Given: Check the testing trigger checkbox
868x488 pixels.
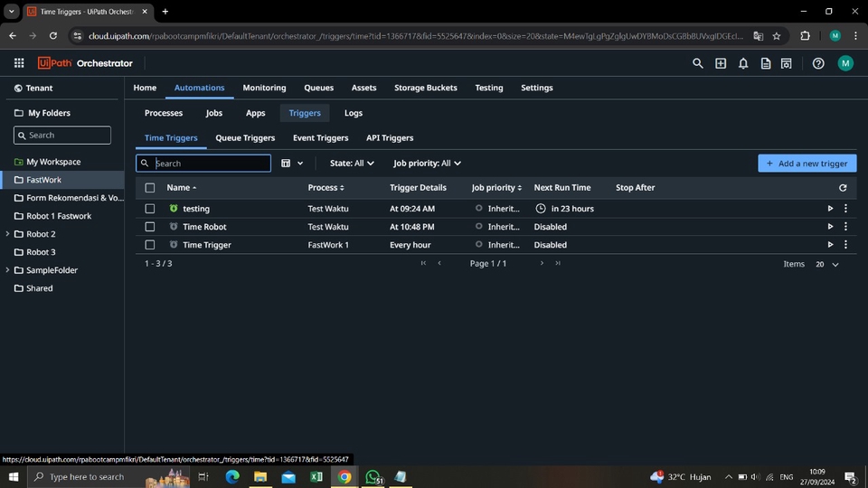Looking at the screenshot, I should click(x=149, y=209).
